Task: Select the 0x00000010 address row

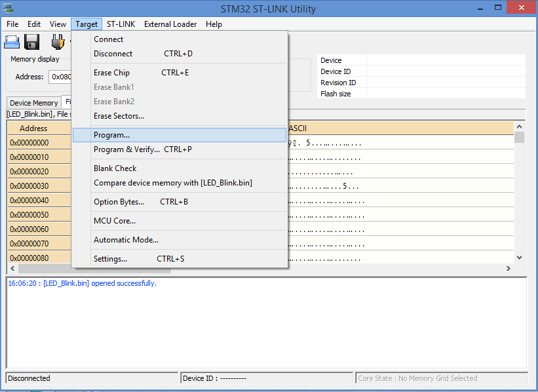Action: click(39, 157)
